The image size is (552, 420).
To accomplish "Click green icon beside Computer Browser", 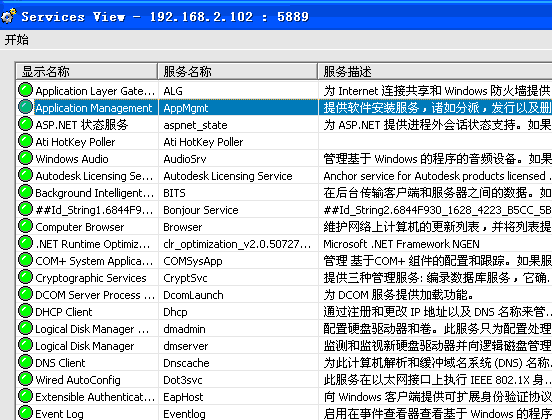I will tap(25, 226).
